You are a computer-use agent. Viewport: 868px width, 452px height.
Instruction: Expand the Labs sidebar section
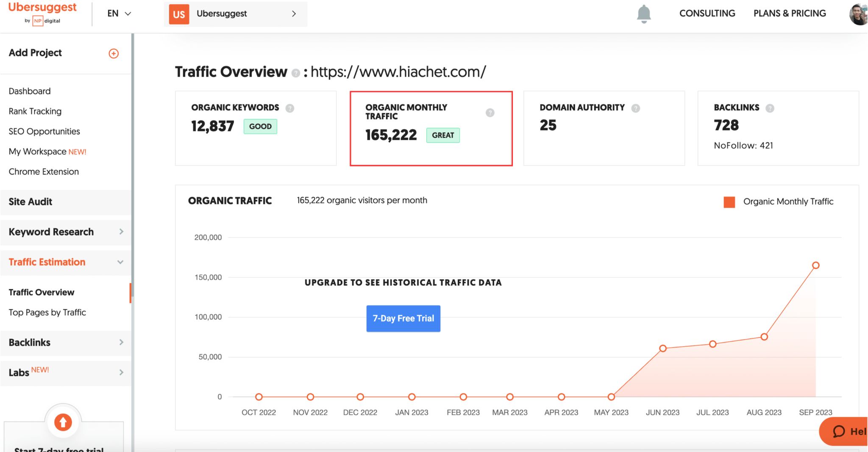[x=66, y=373]
